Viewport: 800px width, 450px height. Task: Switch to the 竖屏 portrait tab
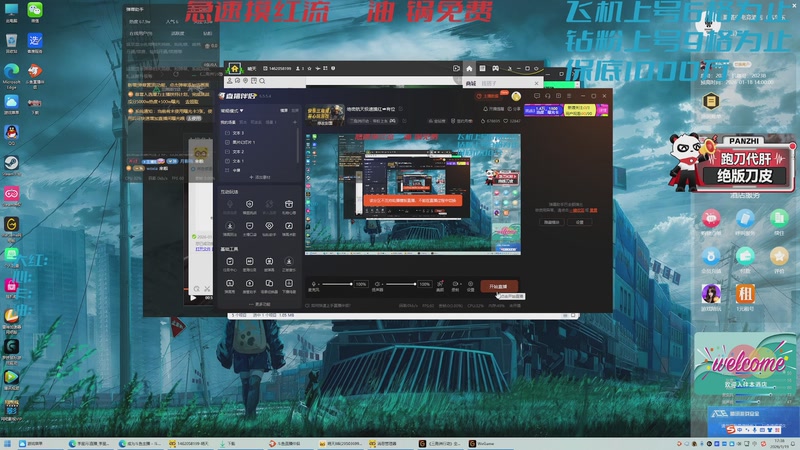295,110
